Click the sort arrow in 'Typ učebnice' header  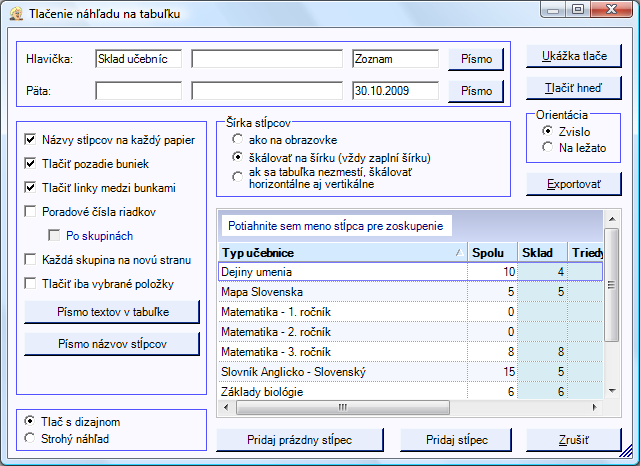pyautogui.click(x=460, y=253)
